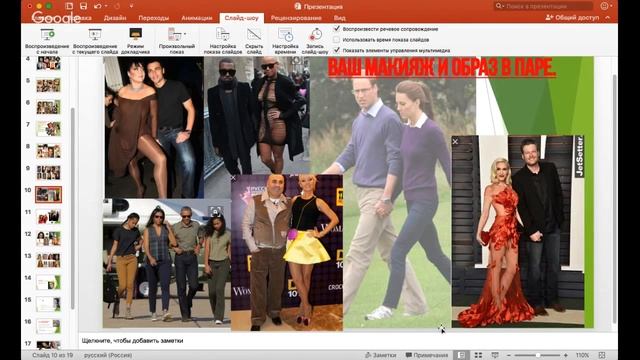640x360 pixels.
Task: Select slide 5 thumbnail
Action: [x=48, y=85]
